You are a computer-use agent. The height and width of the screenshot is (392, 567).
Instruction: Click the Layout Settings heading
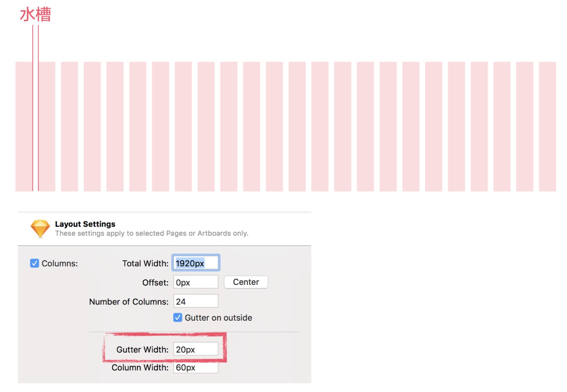tap(85, 224)
